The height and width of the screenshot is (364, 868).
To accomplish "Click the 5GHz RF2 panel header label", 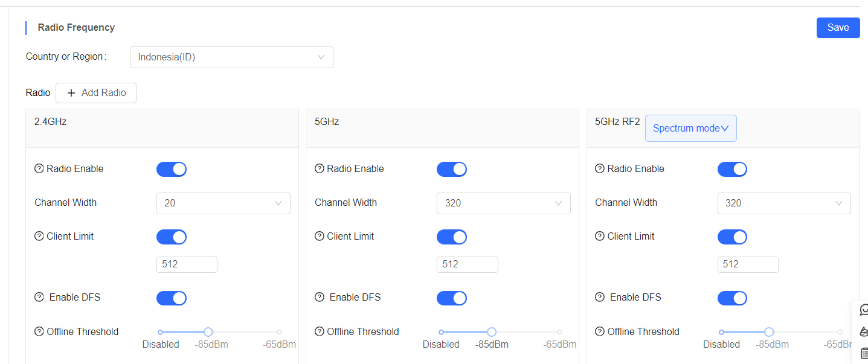I will point(617,121).
